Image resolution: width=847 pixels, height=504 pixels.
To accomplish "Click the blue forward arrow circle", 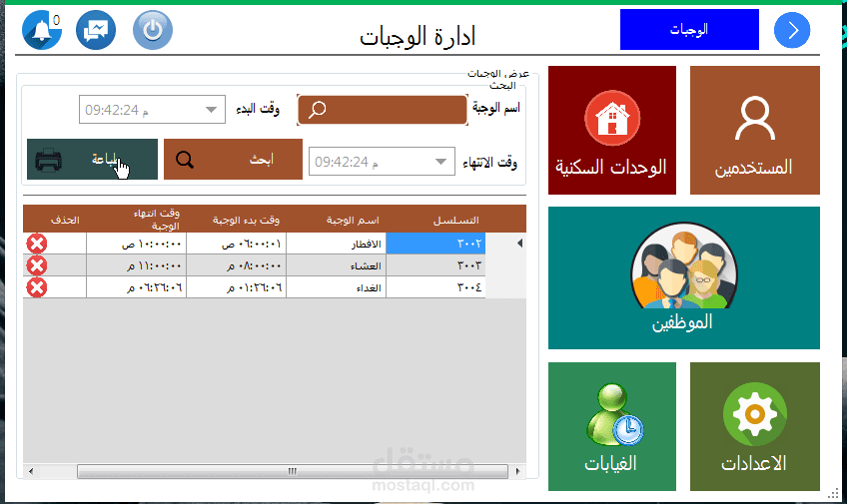I will point(792,30).
